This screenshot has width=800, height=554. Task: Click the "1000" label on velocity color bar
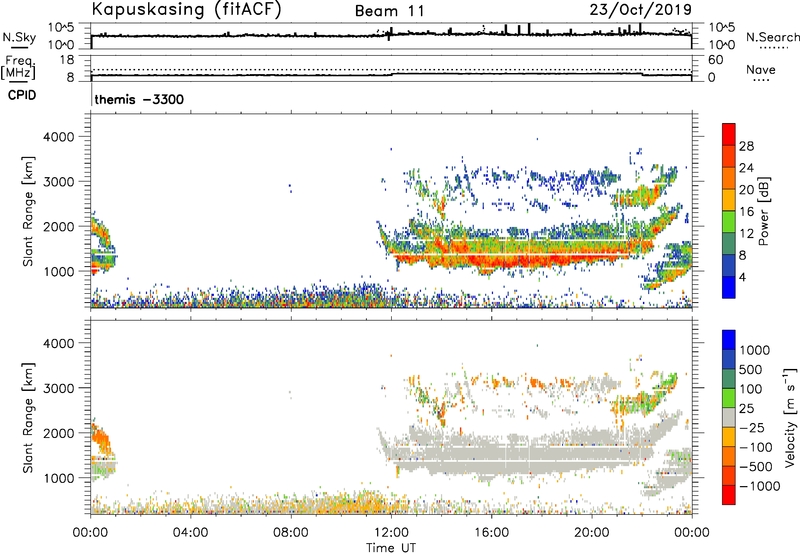(755, 350)
